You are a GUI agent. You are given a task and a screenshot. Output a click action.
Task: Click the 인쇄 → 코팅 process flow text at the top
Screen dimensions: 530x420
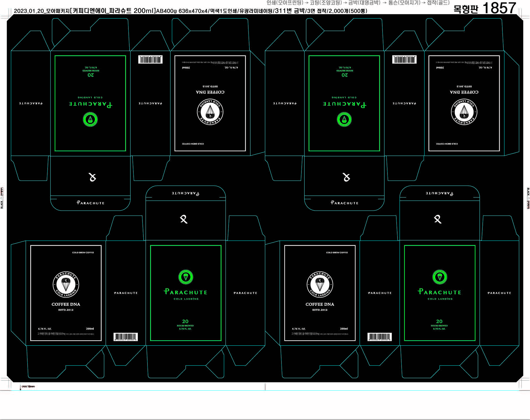point(358,3)
